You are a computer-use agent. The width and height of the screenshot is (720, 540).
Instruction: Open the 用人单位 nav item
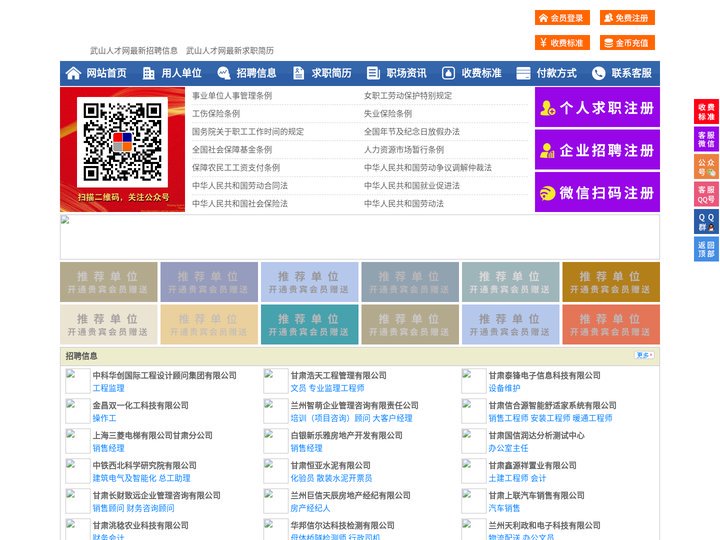pyautogui.click(x=172, y=73)
